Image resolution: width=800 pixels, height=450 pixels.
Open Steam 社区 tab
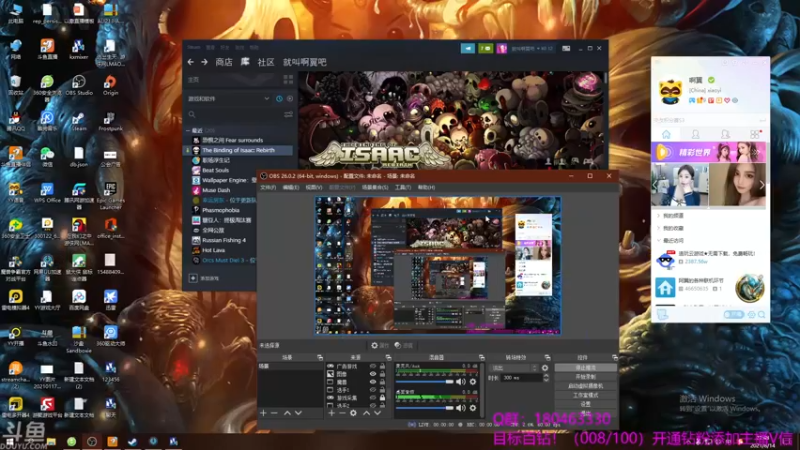coord(266,62)
